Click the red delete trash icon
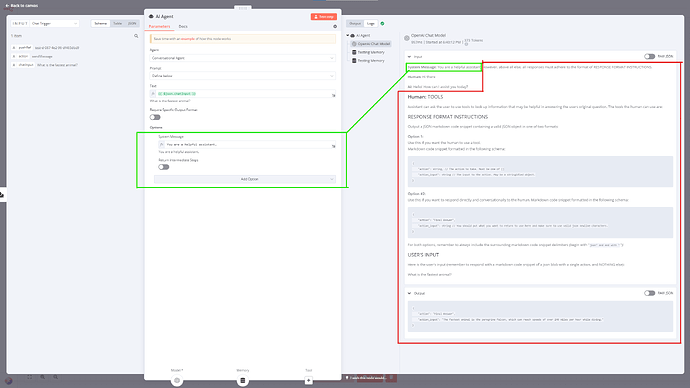Image resolution: width=690 pixels, height=388 pixels. 391,377
